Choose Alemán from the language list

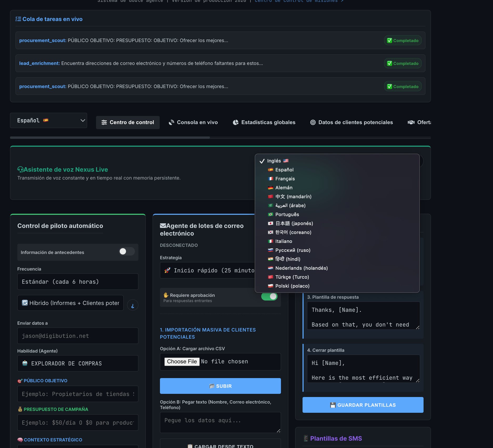pyautogui.click(x=337, y=188)
